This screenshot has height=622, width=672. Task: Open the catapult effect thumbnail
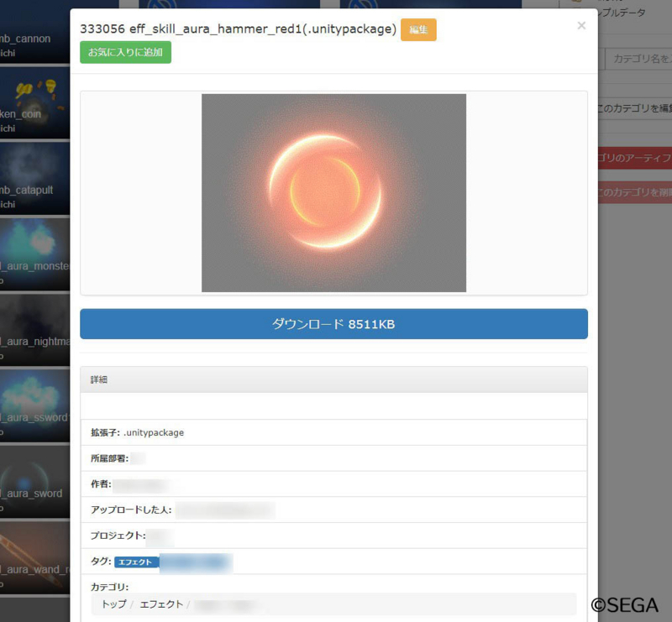[34, 179]
